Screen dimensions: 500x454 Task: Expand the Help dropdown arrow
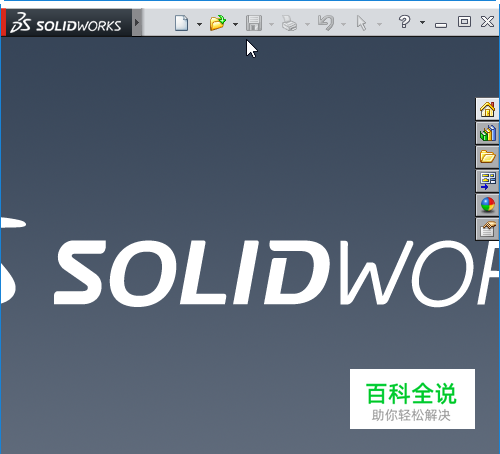click(x=422, y=23)
